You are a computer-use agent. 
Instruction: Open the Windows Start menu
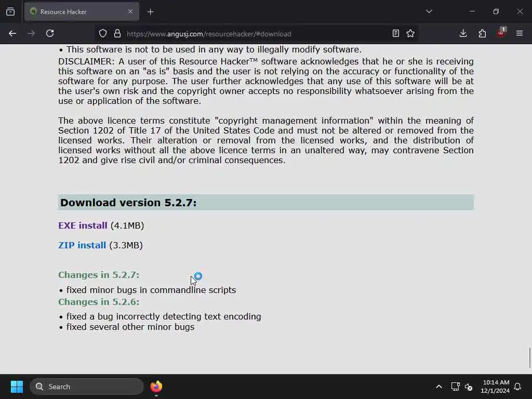17,387
